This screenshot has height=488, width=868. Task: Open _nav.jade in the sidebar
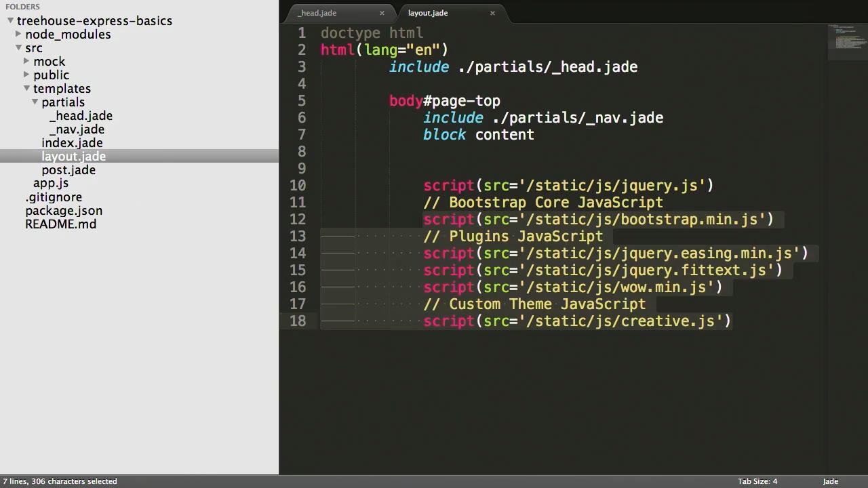tap(77, 129)
